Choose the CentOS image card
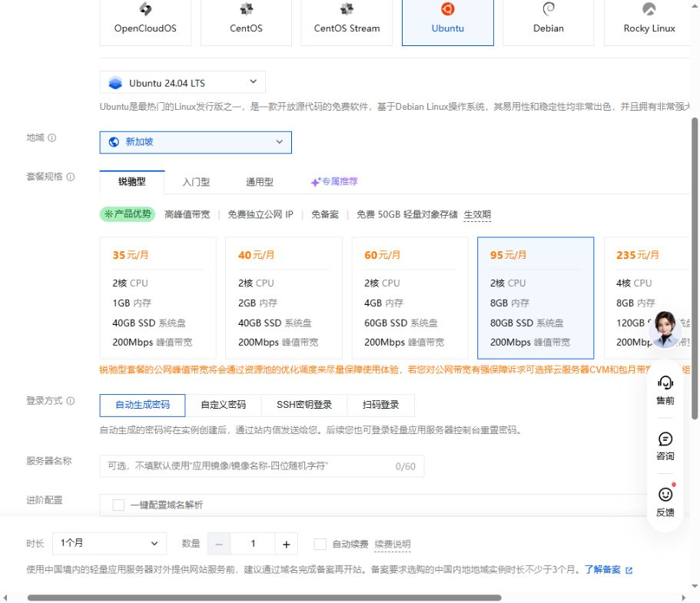Screen dimensions: 700x603 pos(246,22)
